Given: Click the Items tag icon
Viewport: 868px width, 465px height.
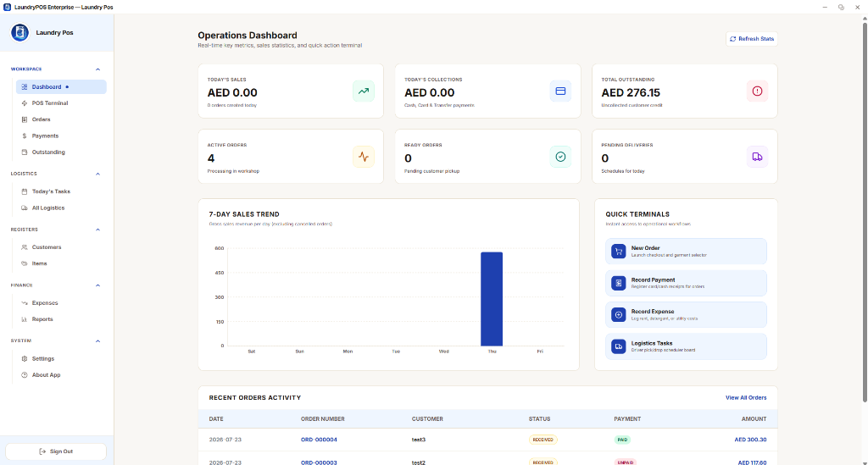Looking at the screenshot, I should 25,263.
